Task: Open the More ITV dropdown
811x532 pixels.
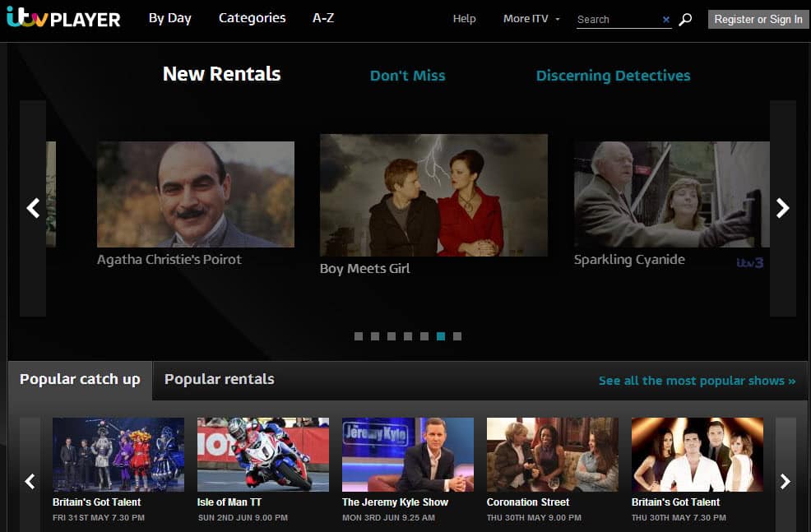Action: click(x=526, y=18)
